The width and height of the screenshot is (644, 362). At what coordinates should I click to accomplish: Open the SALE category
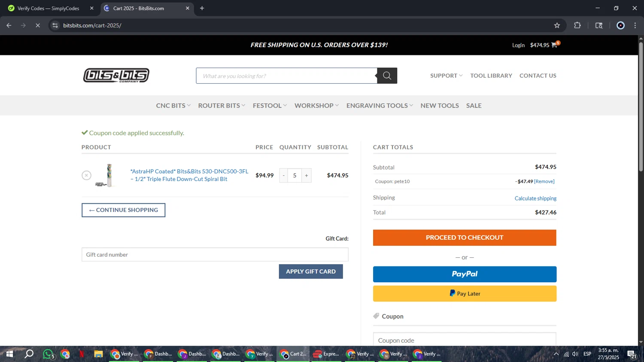point(474,106)
